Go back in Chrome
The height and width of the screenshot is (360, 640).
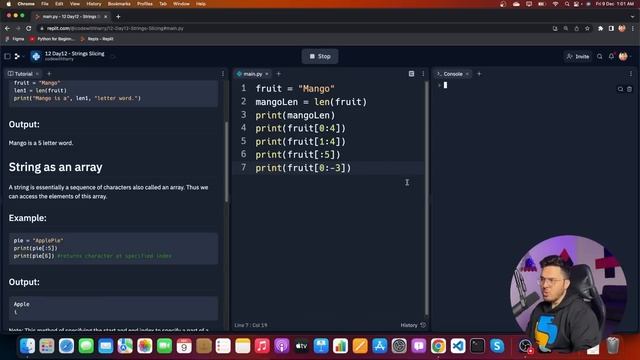[x=7, y=28]
